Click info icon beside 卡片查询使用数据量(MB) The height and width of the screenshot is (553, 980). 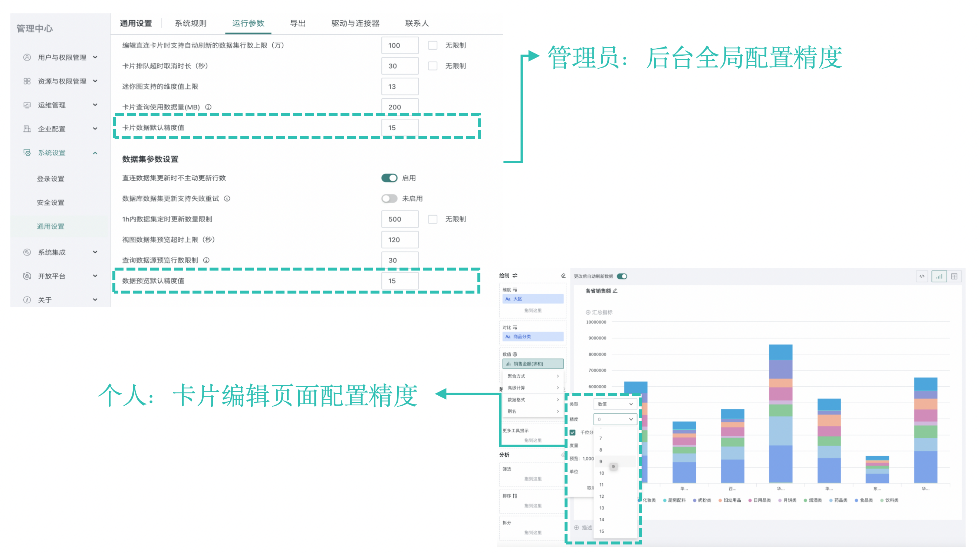tap(208, 107)
